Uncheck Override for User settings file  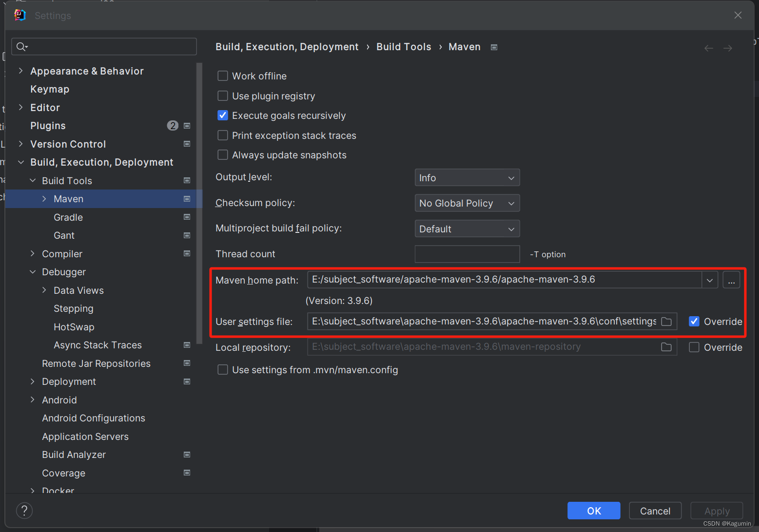(694, 321)
